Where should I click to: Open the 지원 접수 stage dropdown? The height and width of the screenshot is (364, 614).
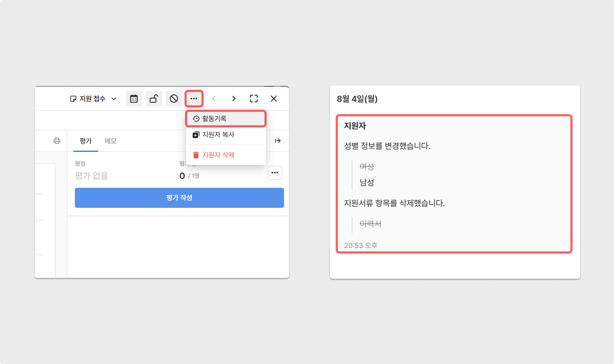(93, 99)
